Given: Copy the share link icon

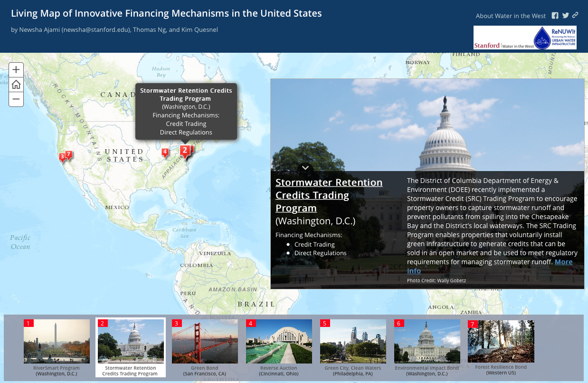Looking at the screenshot, I should tap(575, 16).
